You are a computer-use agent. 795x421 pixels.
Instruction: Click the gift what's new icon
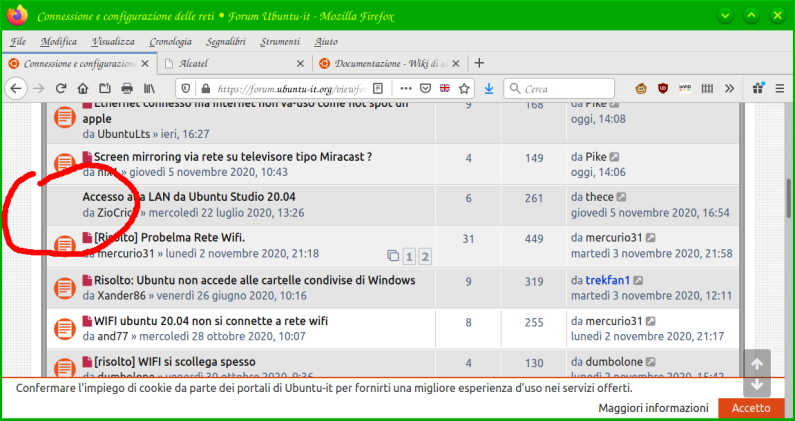click(758, 88)
